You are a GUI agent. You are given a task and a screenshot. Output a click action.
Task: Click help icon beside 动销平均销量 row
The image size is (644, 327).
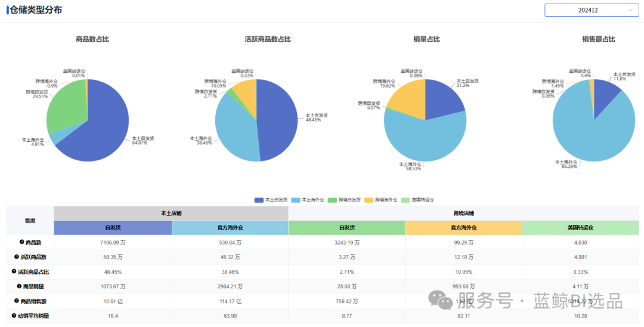tap(13, 316)
